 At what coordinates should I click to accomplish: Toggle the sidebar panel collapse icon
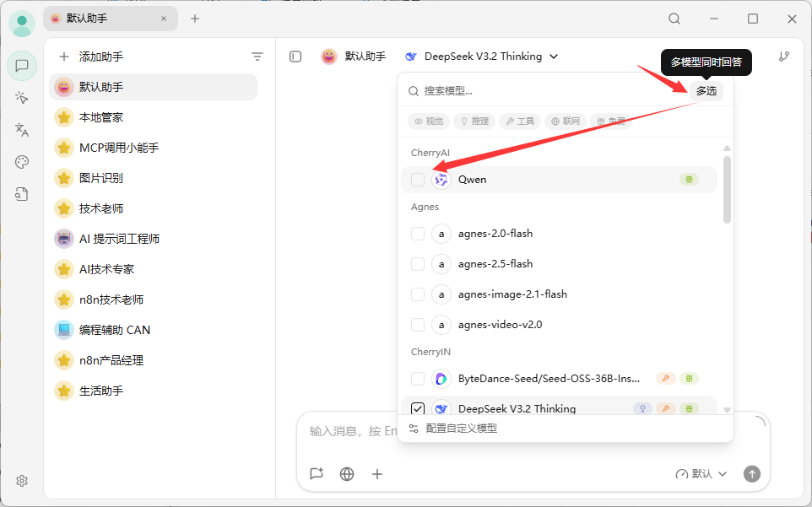[295, 57]
